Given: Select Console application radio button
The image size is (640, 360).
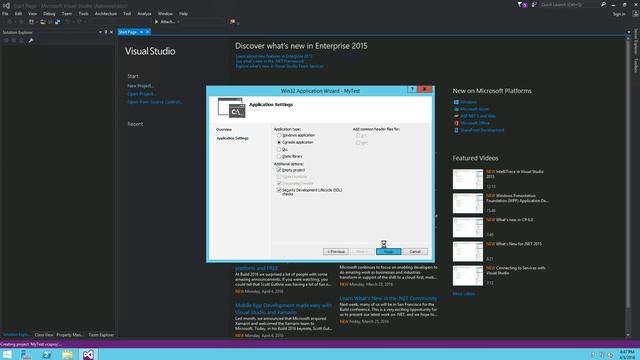Looking at the screenshot, I should click(x=279, y=142).
